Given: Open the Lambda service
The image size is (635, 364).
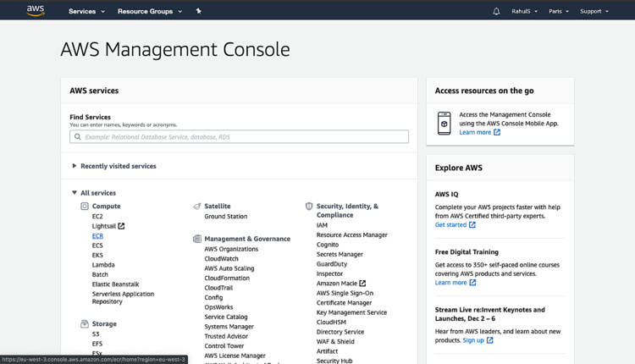Looking at the screenshot, I should (x=103, y=265).
